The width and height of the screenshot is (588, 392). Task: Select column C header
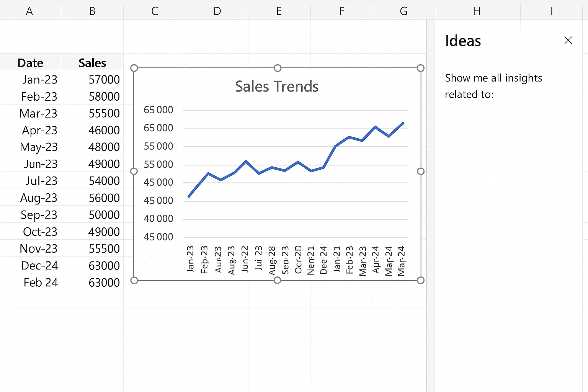(x=155, y=11)
